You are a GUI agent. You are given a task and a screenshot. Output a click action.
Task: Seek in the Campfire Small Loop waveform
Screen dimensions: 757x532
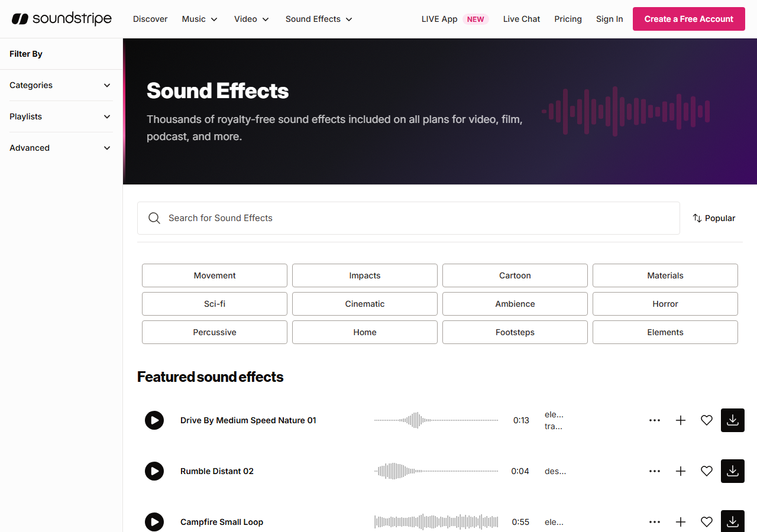click(436, 522)
